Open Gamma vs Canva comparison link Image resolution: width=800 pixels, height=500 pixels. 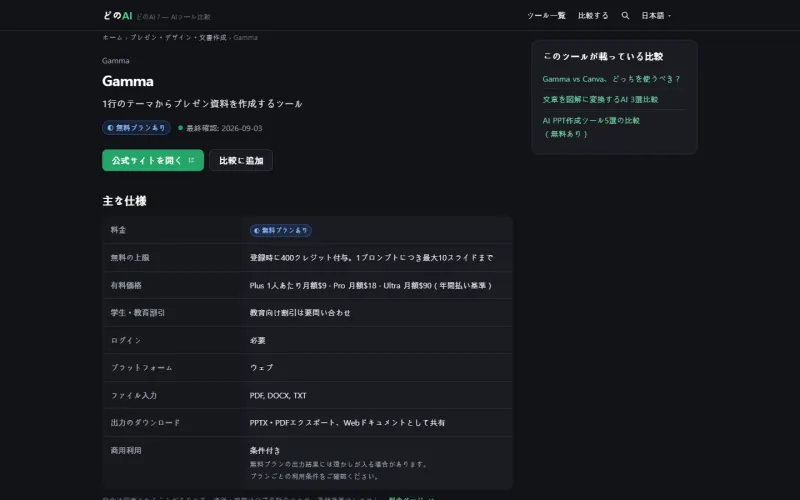click(611, 79)
